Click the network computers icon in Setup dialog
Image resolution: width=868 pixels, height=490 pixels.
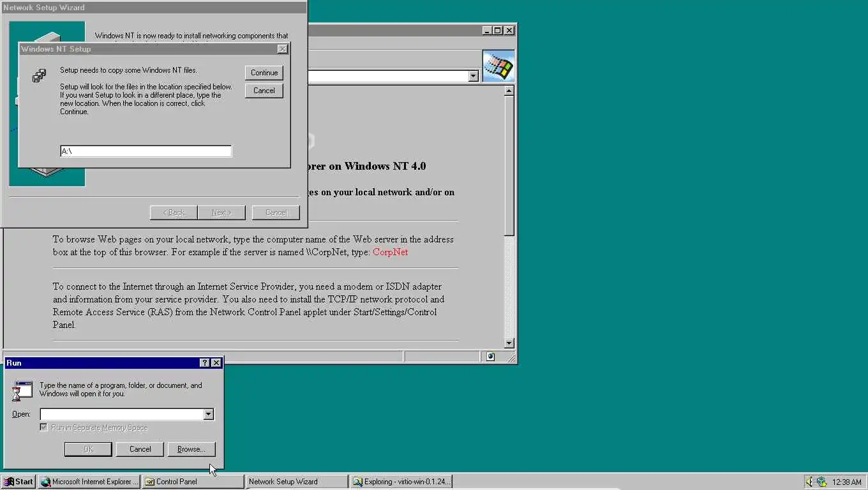click(x=39, y=76)
